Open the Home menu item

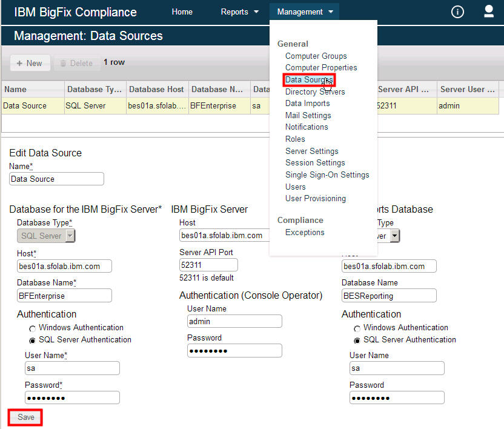point(182,12)
